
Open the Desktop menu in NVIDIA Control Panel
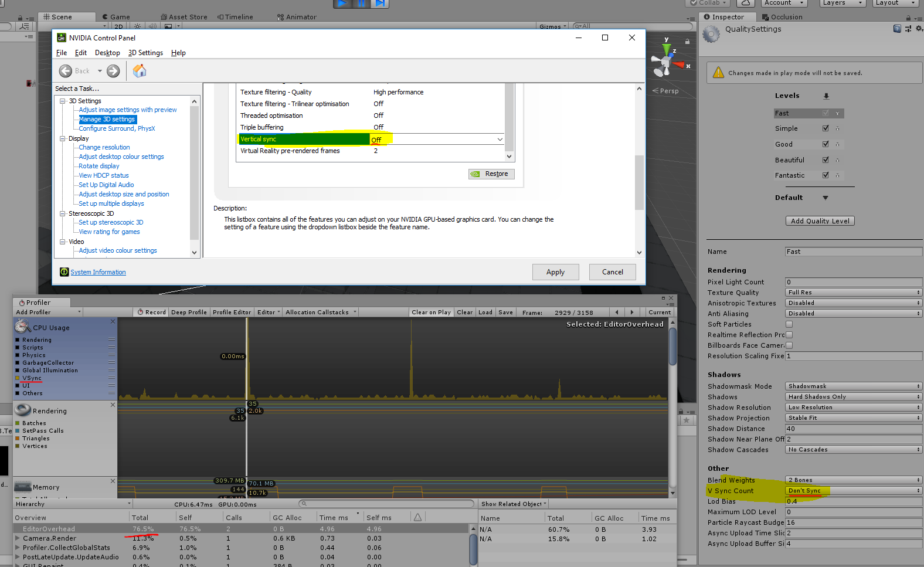107,53
